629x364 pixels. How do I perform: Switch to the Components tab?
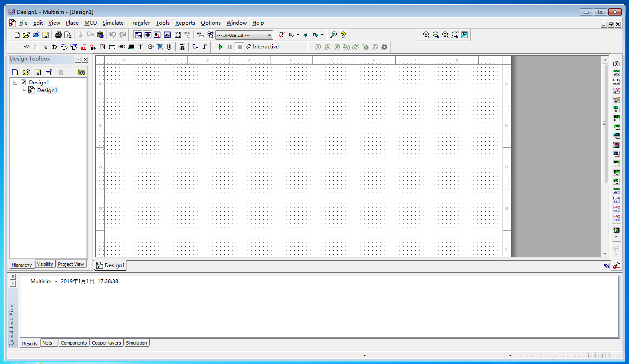pyautogui.click(x=74, y=343)
